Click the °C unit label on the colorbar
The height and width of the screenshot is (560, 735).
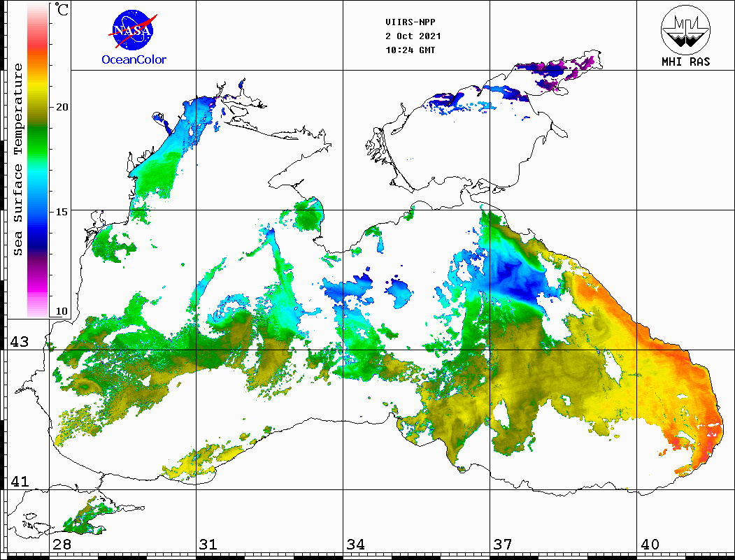62,9
